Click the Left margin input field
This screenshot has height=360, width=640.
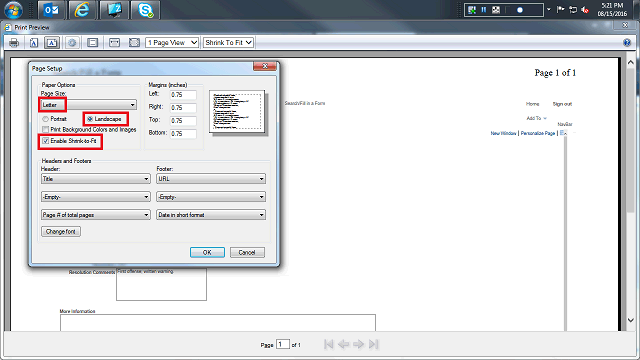click(x=183, y=95)
